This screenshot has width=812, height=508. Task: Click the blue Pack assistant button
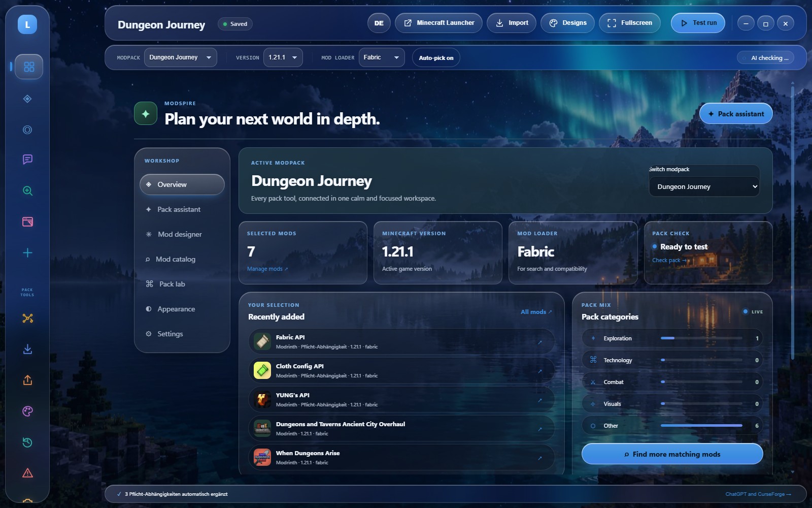(x=736, y=114)
